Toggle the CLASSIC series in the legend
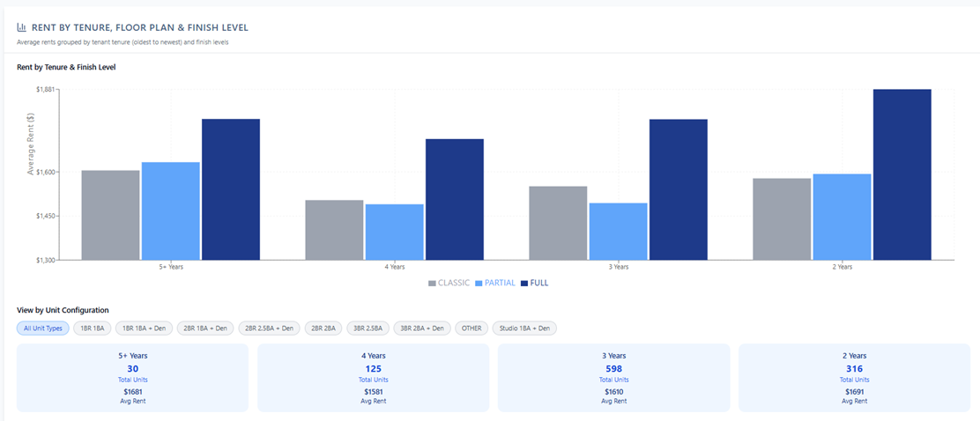980x421 pixels. [449, 283]
